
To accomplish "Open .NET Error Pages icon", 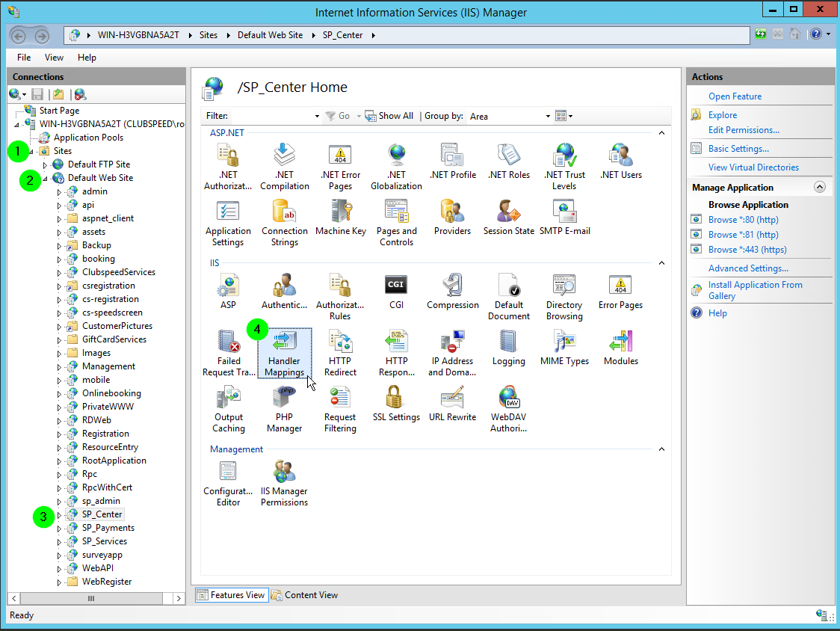I will click(340, 167).
